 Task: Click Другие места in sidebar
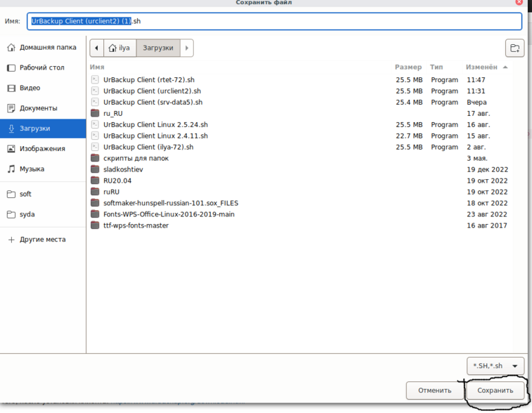[43, 239]
